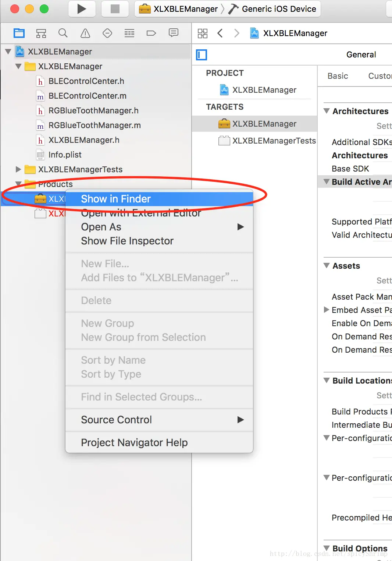Select XLXBLEManager target with toolbox icon
This screenshot has width=392, height=561.
tap(254, 124)
